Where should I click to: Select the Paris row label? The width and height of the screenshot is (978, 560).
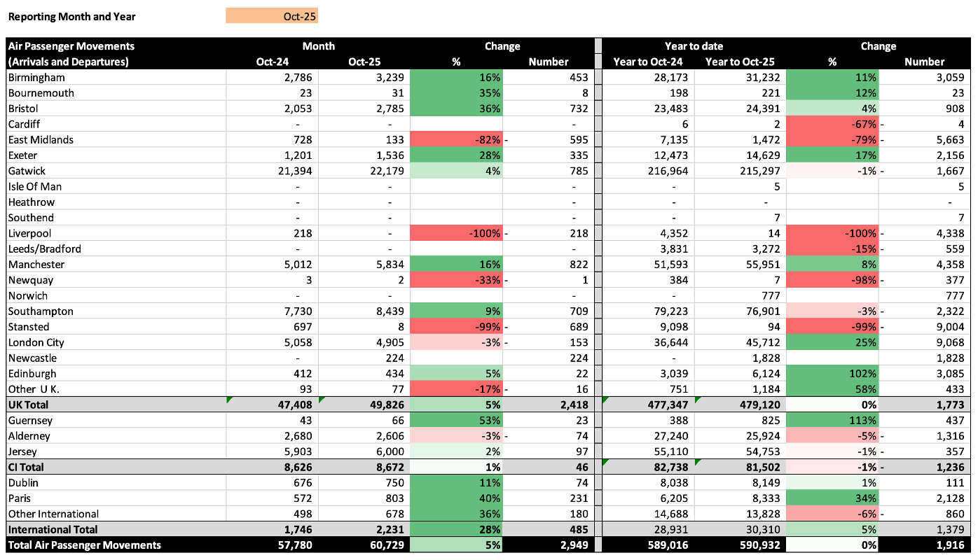[20, 498]
